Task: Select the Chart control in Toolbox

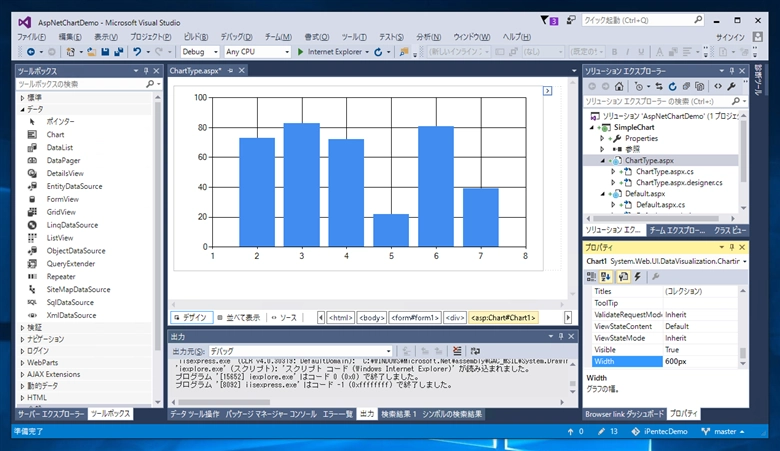Action: pyautogui.click(x=55, y=135)
